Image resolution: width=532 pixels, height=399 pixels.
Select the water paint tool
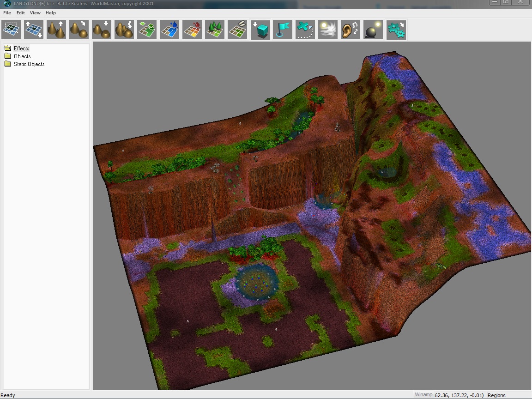(x=169, y=30)
